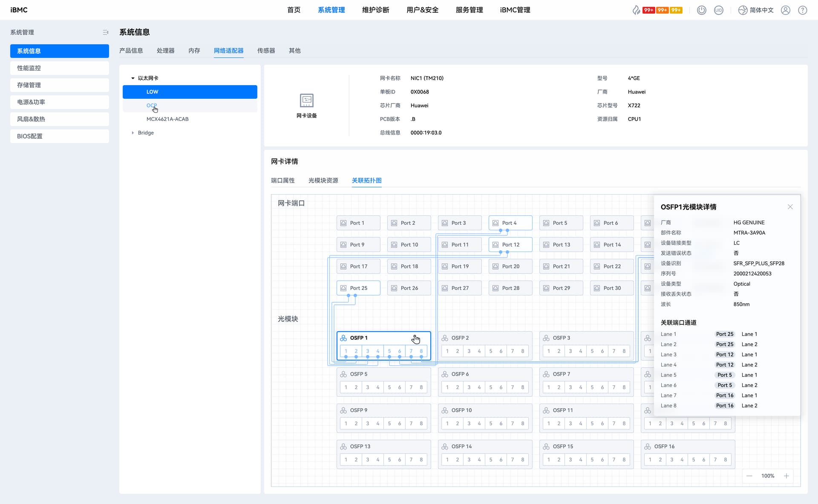This screenshot has width=818, height=504.
Task: Click the red critical alarm 99+ badge
Action: tap(648, 10)
